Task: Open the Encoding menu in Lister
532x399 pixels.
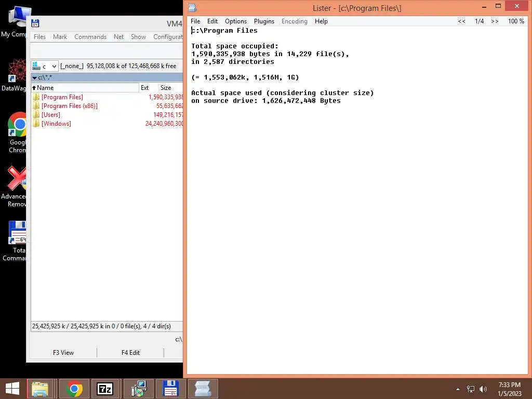Action: click(x=294, y=21)
